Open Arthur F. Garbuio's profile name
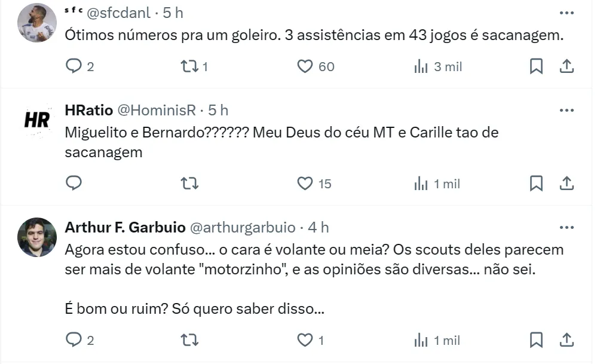The image size is (597, 364). [124, 228]
